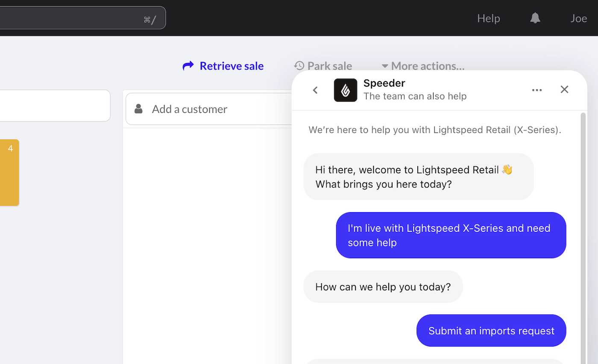Click the Speeder chat title
The height and width of the screenshot is (364, 598).
384,83
